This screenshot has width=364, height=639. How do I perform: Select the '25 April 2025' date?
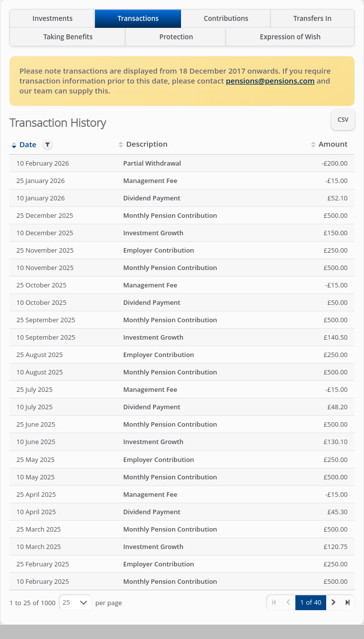click(36, 494)
